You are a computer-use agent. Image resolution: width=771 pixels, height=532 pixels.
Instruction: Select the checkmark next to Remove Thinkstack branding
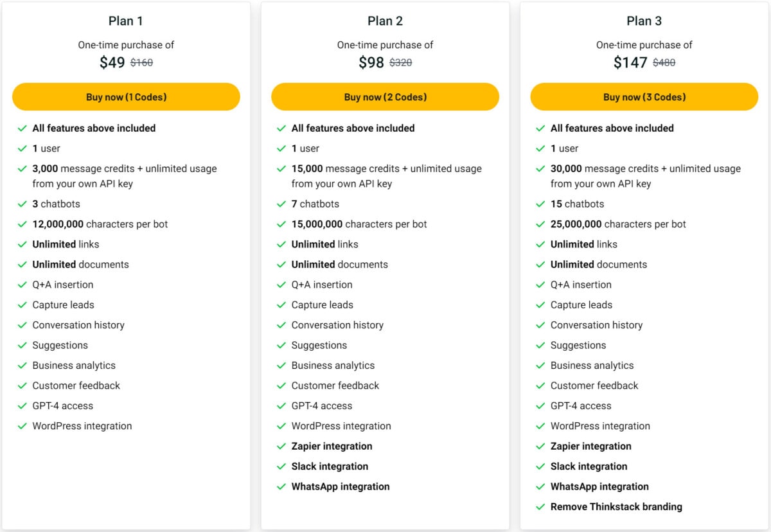tap(541, 506)
